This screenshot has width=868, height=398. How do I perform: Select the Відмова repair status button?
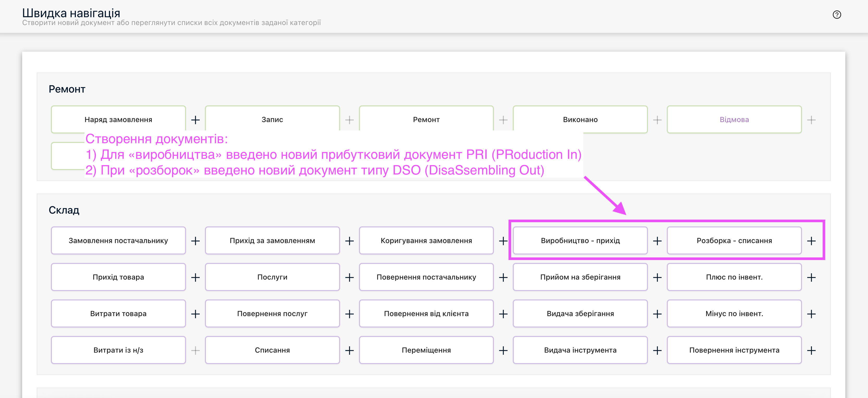tap(734, 119)
